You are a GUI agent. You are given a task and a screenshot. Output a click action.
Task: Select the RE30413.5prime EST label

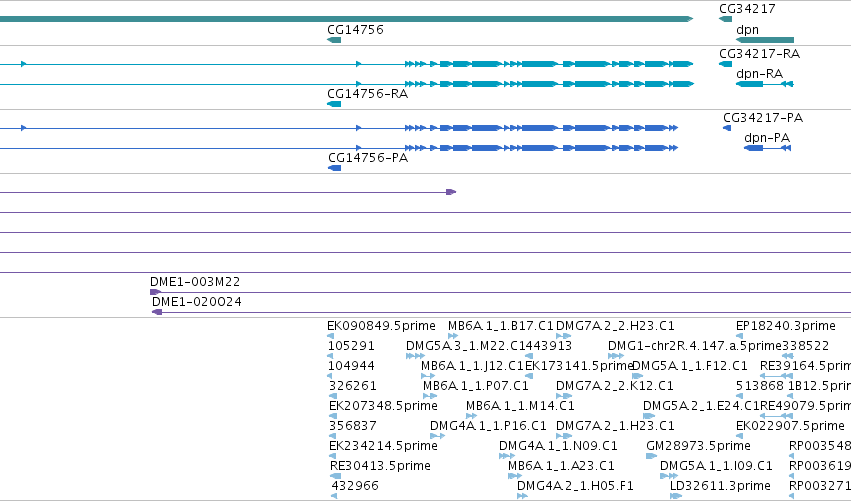point(380,466)
